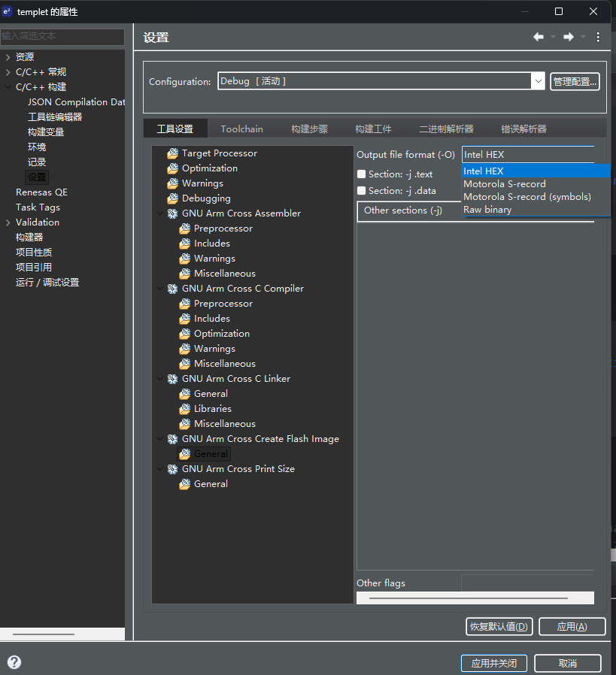Click the GNU Arm Cross C Linker icon

(x=173, y=379)
